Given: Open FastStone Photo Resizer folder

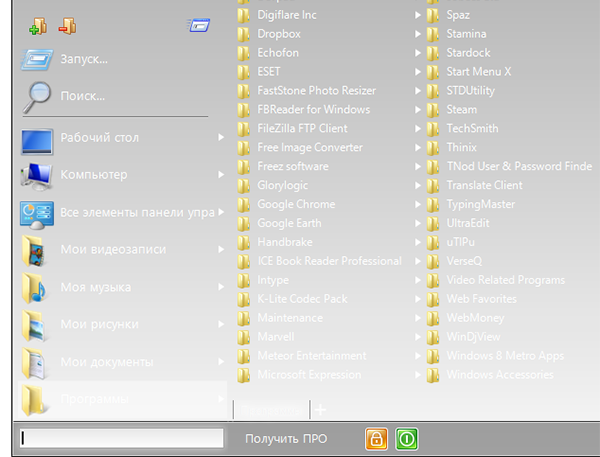Looking at the screenshot, I should click(x=329, y=91).
